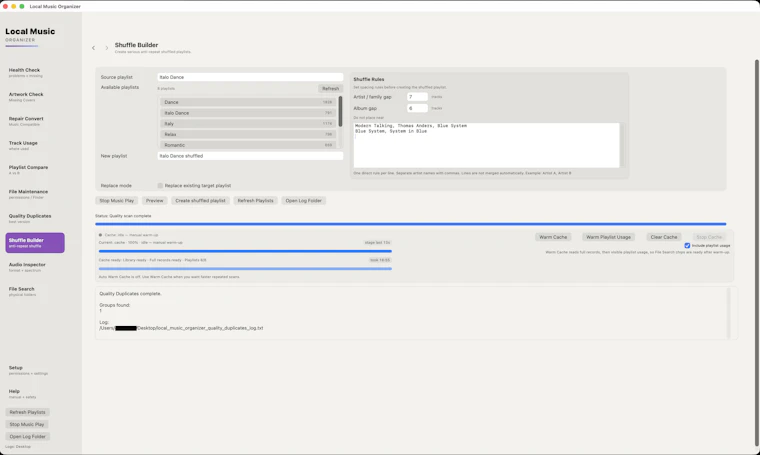Refresh the available playlists list
Viewport: 760px width, 455px height.
(x=331, y=89)
